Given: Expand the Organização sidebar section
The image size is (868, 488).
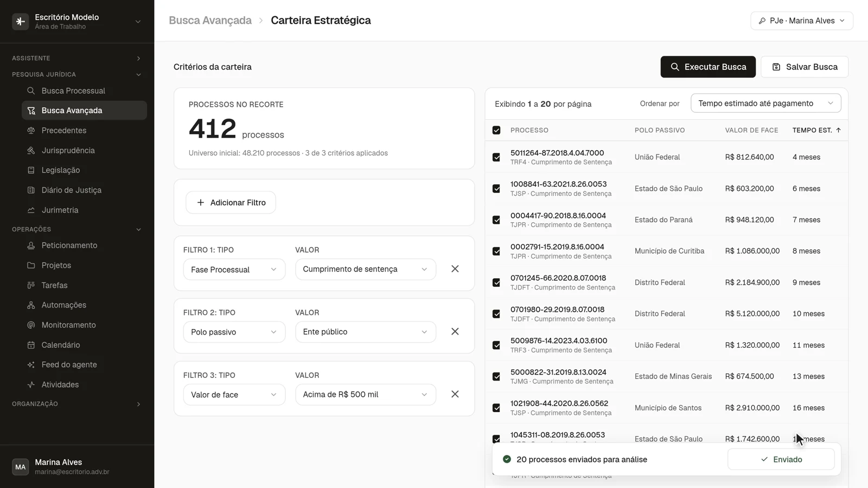Looking at the screenshot, I should point(76,404).
